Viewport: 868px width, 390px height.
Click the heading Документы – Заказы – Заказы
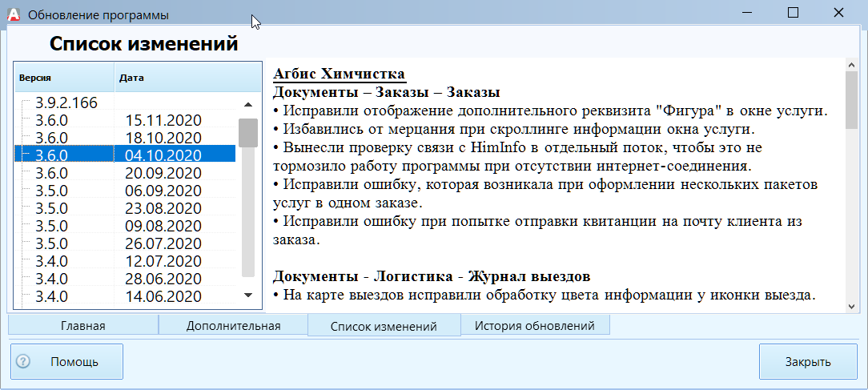click(x=387, y=91)
